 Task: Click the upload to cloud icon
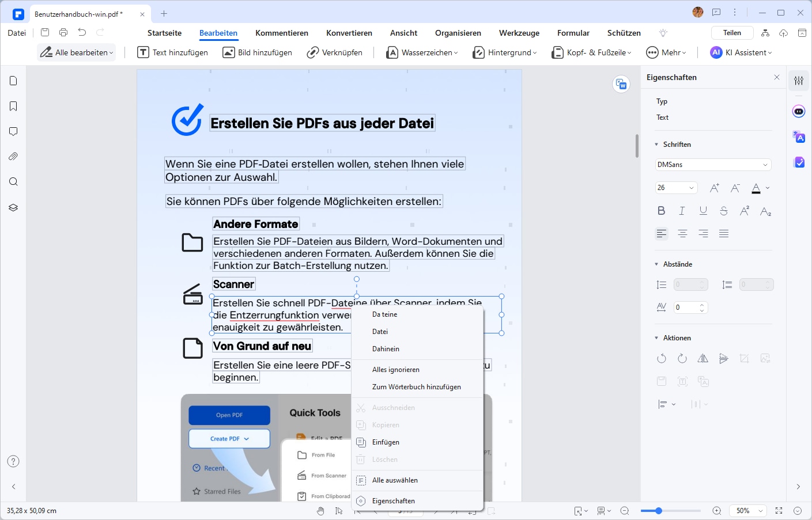(784, 33)
